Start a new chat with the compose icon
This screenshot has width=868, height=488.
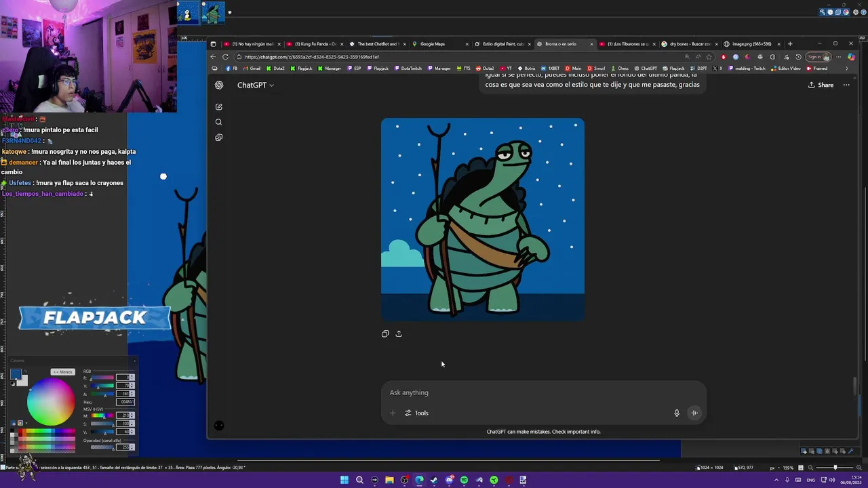(218, 107)
